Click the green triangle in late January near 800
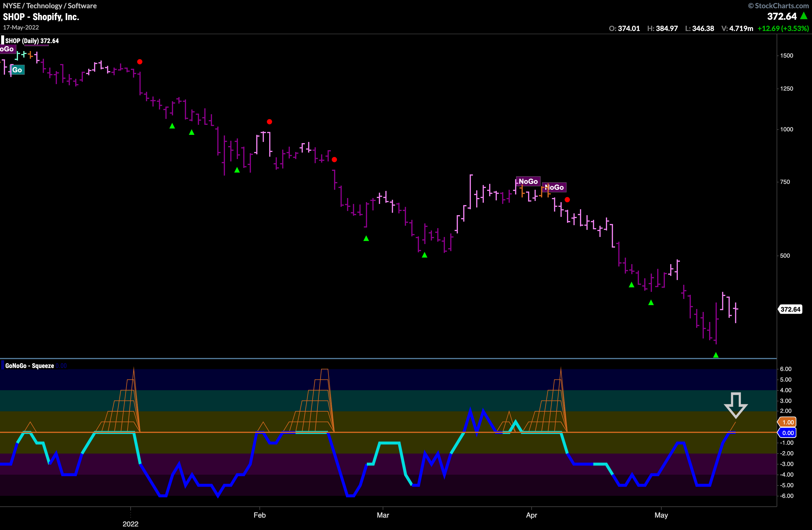The width and height of the screenshot is (812, 530). click(237, 170)
